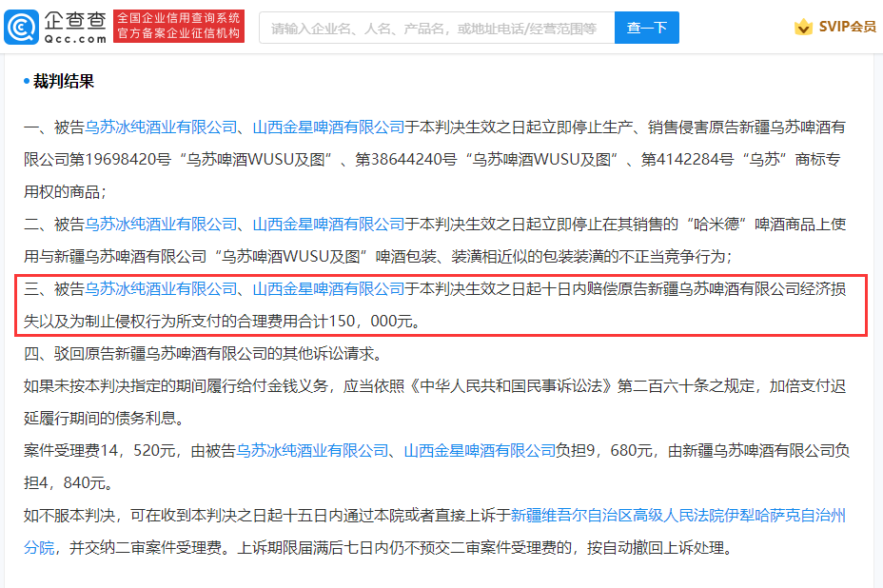Open 乌苏冰纯酒业有限公司 link in item 二
This screenshot has height=588, width=883.
coord(161,225)
